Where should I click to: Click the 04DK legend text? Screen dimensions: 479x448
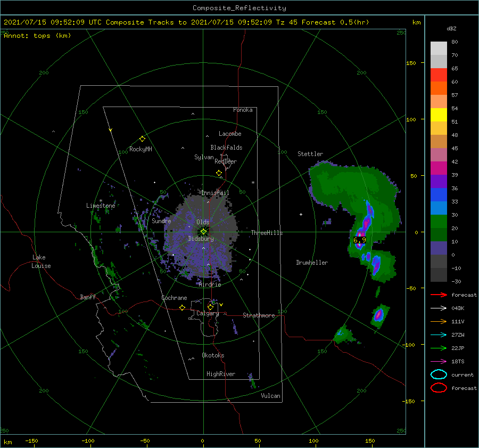coord(458,308)
